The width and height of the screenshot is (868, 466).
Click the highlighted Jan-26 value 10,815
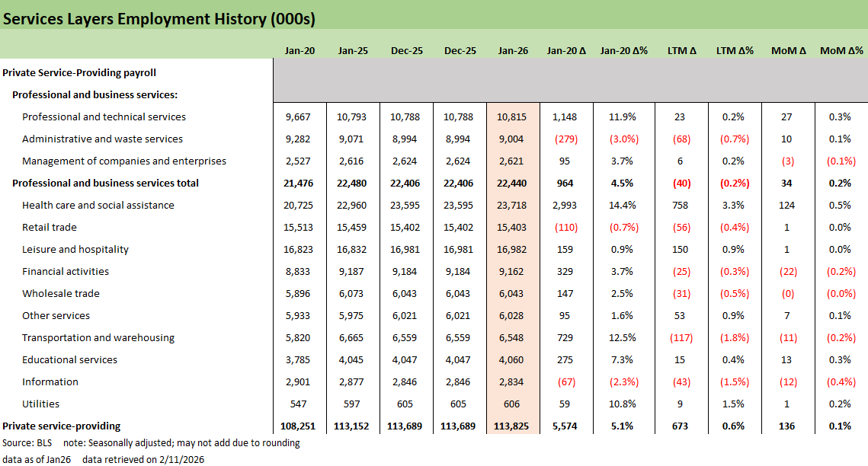pos(511,116)
